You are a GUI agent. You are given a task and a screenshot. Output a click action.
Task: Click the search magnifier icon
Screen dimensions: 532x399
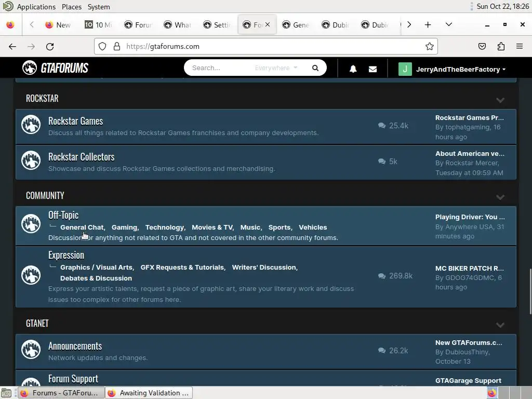[315, 68]
